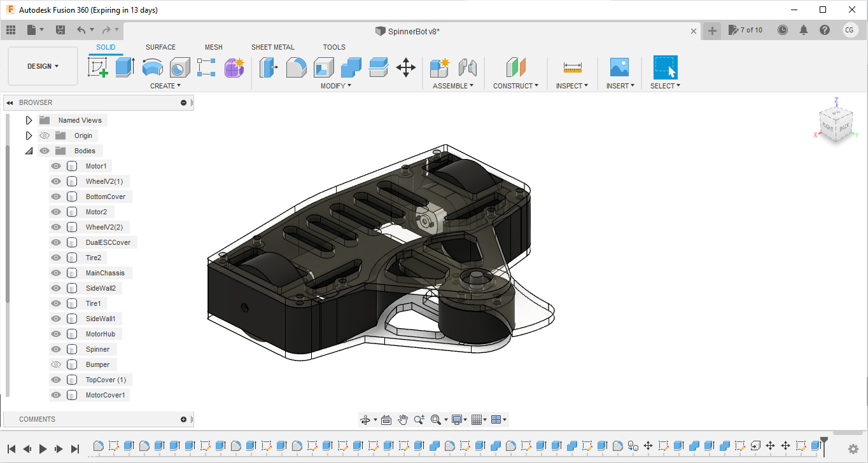
Task: Switch to the SHEET METAL tab
Action: (x=273, y=47)
